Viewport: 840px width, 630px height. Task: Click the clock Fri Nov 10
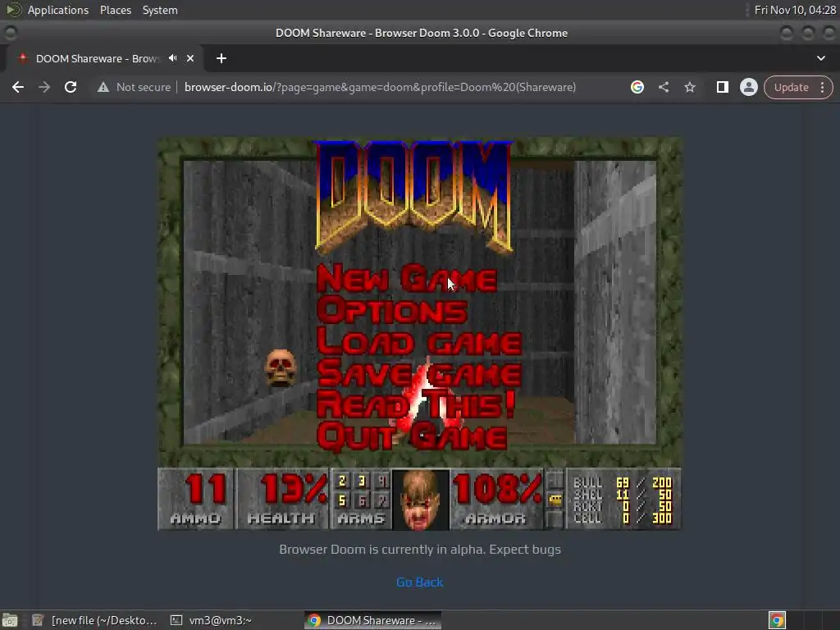tap(795, 10)
